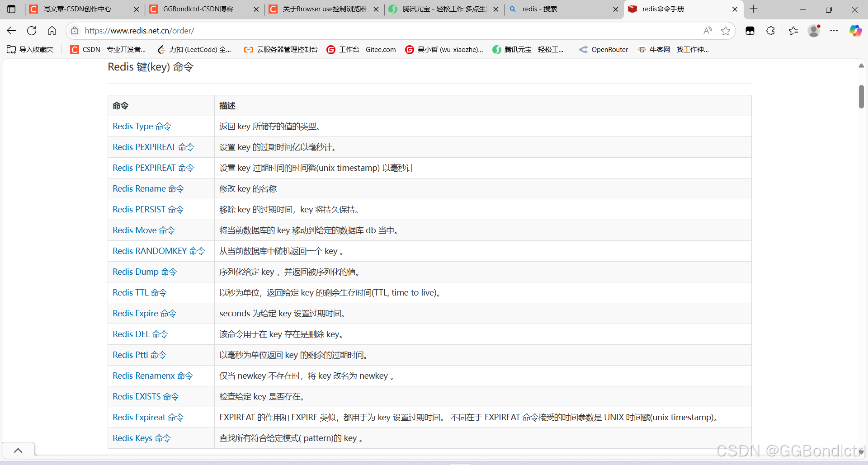The width and height of the screenshot is (868, 465).
Task: Open the Redis Pttl 命令 link
Action: pos(140,355)
